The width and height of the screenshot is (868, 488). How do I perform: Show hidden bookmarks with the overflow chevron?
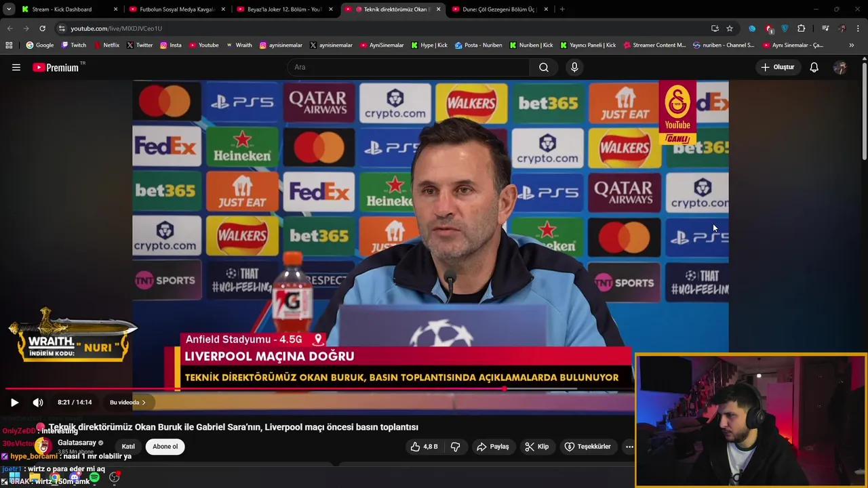click(852, 45)
